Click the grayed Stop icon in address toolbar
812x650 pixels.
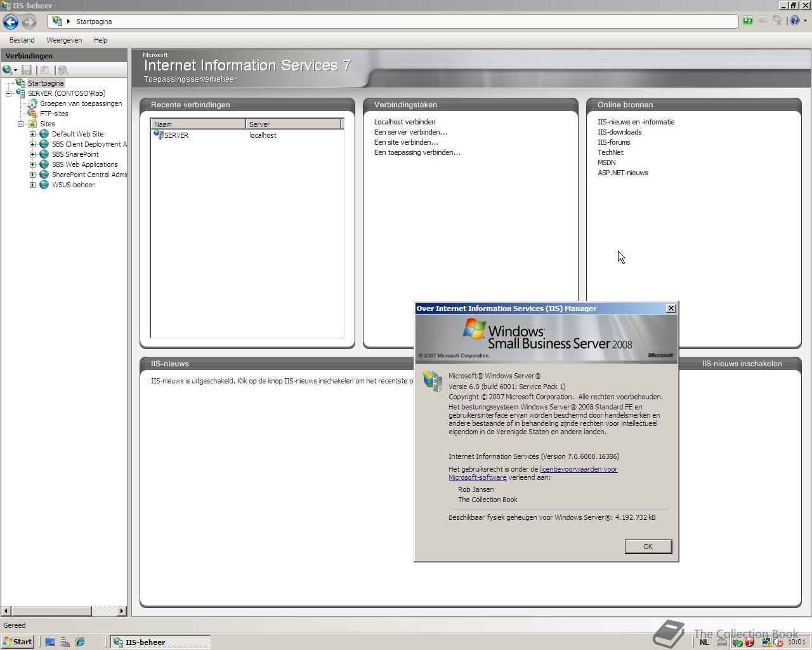click(x=763, y=21)
